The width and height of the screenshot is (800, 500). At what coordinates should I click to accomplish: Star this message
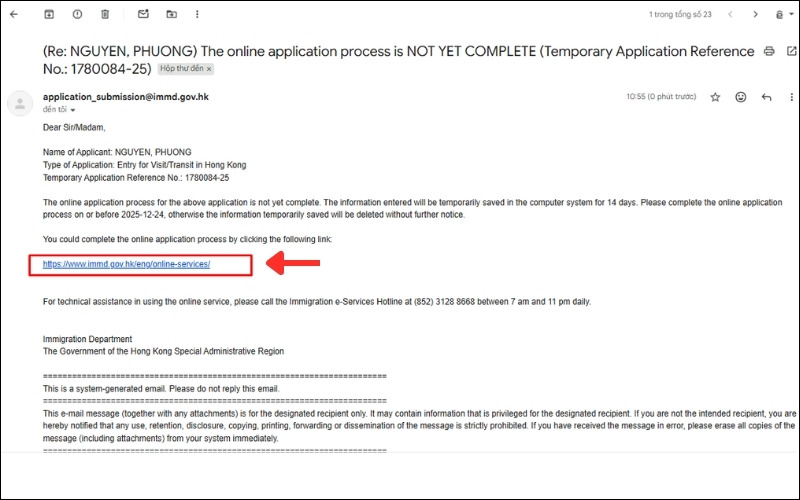715,97
